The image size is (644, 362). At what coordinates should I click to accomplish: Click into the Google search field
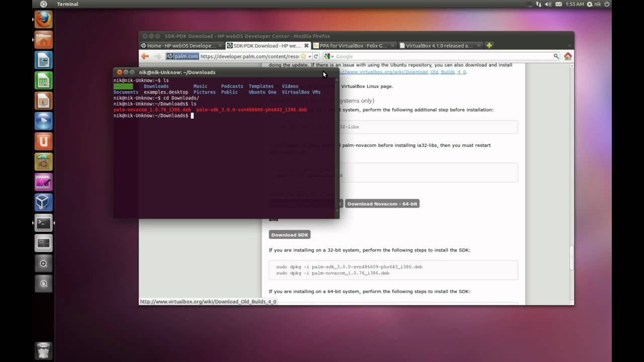pyautogui.click(x=443, y=56)
